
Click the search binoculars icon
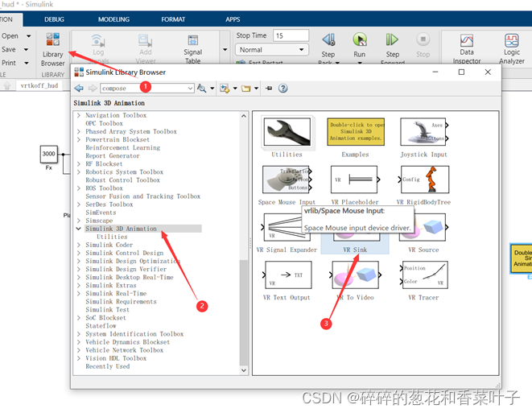pyautogui.click(x=201, y=89)
